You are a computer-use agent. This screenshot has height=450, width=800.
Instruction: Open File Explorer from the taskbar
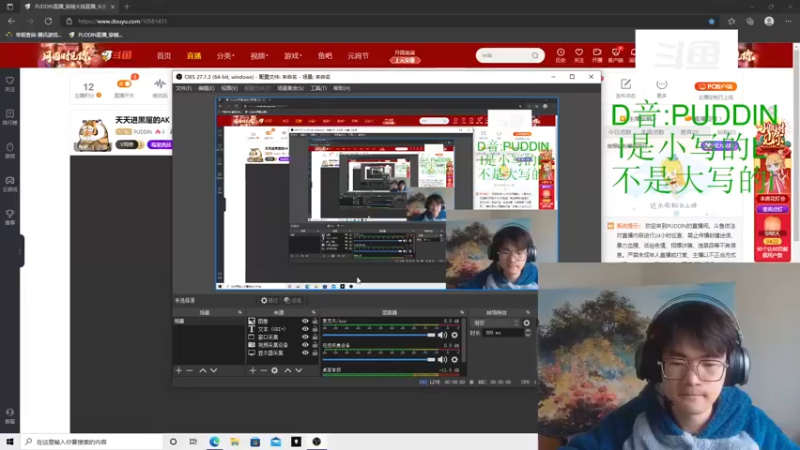(x=235, y=442)
